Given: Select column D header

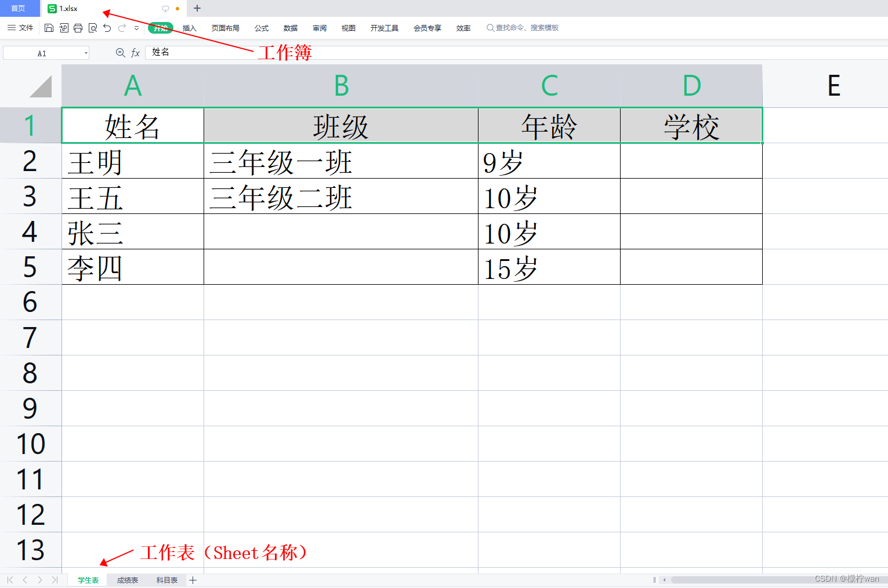Looking at the screenshot, I should click(691, 86).
